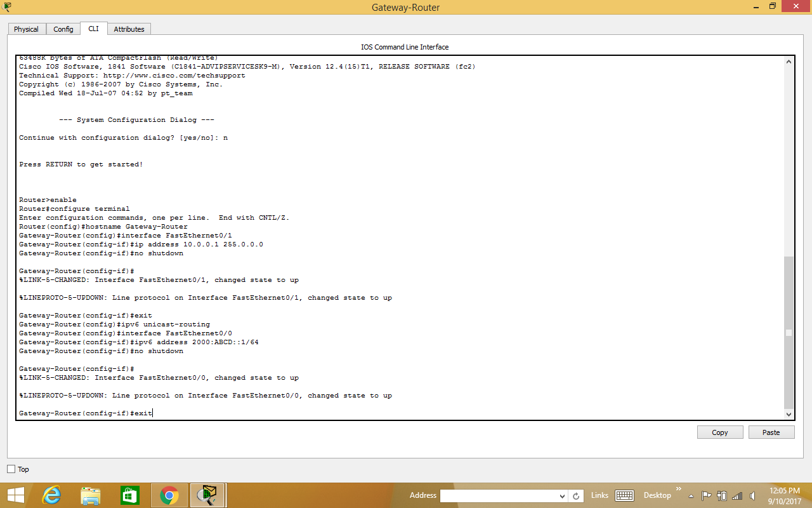Click the 'ipv6 address 2000:ABCD::1/64' line

pyautogui.click(x=139, y=342)
